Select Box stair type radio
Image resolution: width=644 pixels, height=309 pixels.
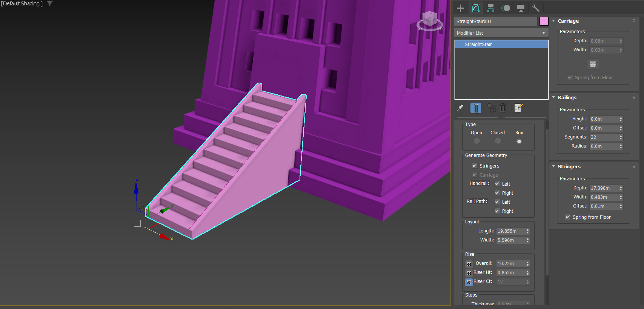click(519, 141)
